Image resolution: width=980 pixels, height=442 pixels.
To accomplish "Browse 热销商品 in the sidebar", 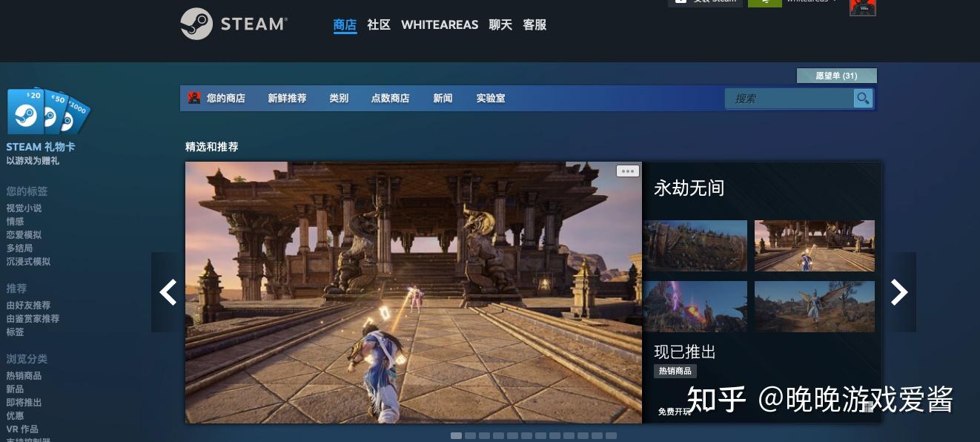I will click(x=24, y=376).
